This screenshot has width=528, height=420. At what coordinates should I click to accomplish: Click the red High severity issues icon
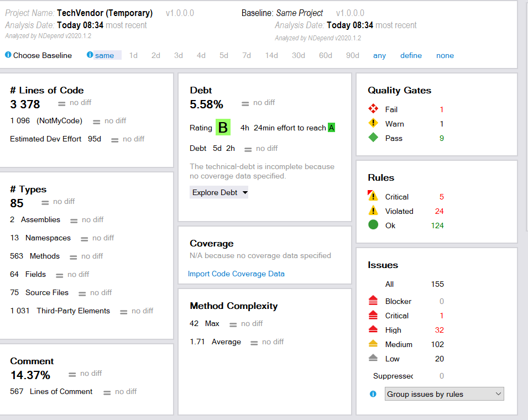(374, 329)
